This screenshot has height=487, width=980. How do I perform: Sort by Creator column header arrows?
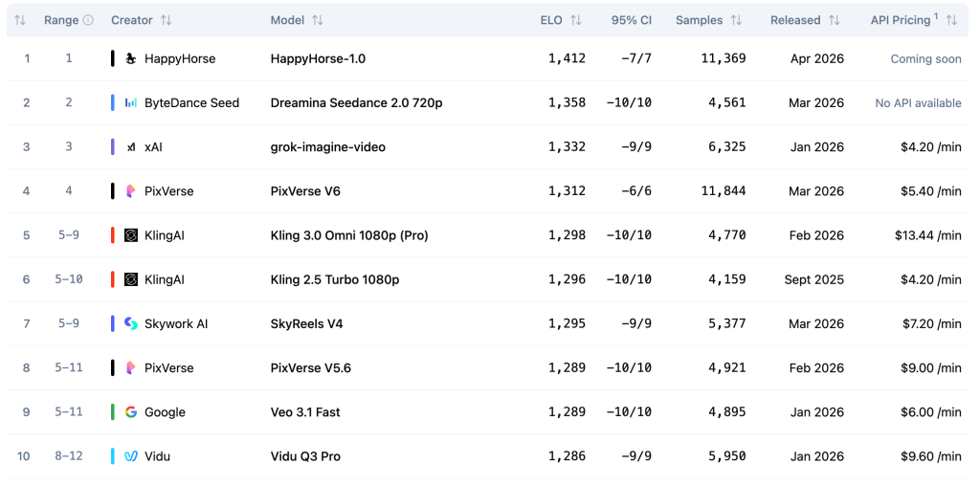click(x=167, y=20)
